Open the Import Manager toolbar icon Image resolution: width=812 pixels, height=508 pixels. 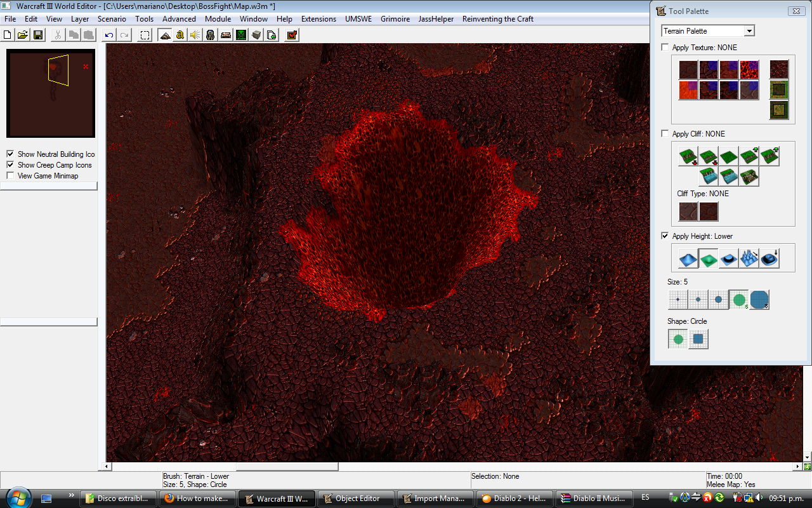point(272,35)
